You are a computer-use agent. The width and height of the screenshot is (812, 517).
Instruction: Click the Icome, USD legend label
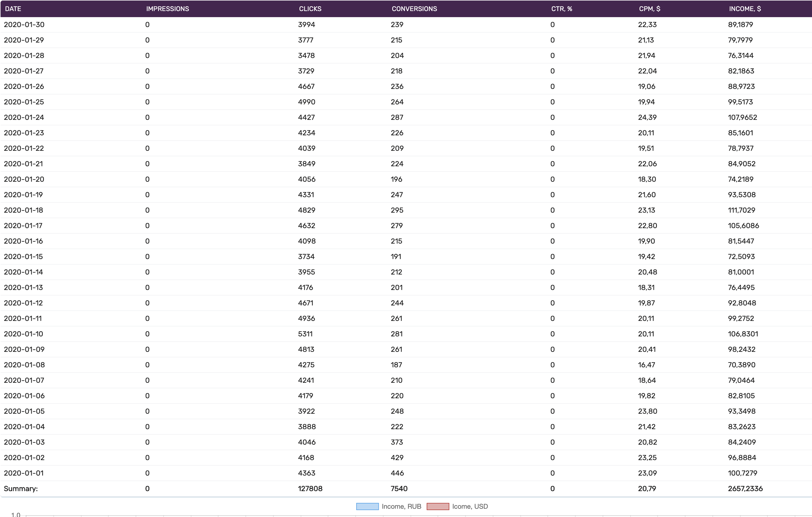coord(470,507)
